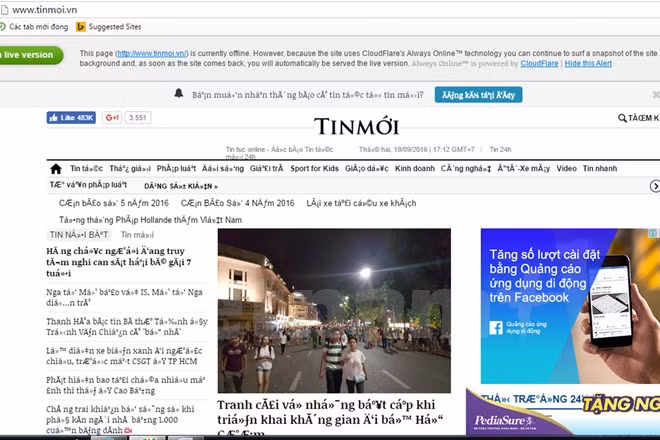
Task: Open the Thế giới menu item
Action: 130,169
